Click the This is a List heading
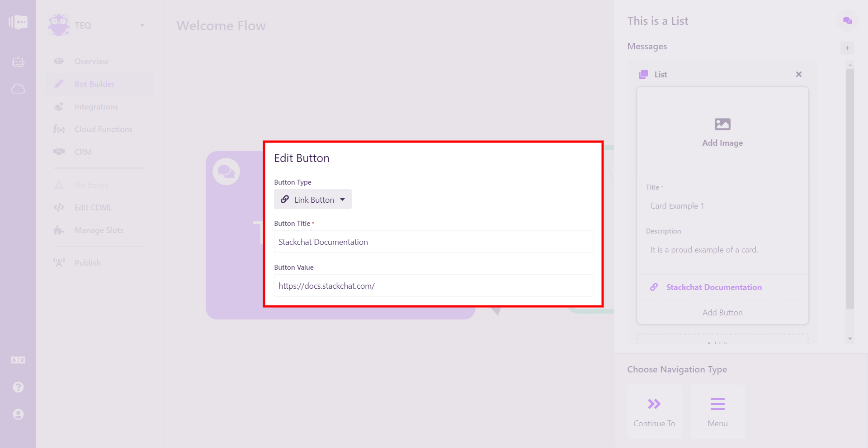 point(658,21)
